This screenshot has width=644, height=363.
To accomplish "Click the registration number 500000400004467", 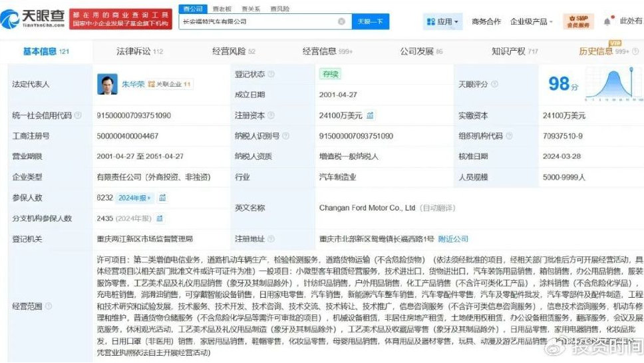I will click(127, 136).
